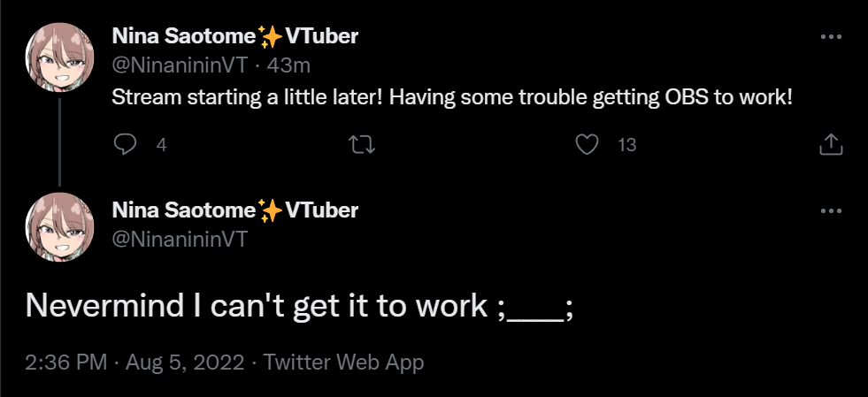Like the tweet with 13 likes
868x397 pixels.
point(588,145)
